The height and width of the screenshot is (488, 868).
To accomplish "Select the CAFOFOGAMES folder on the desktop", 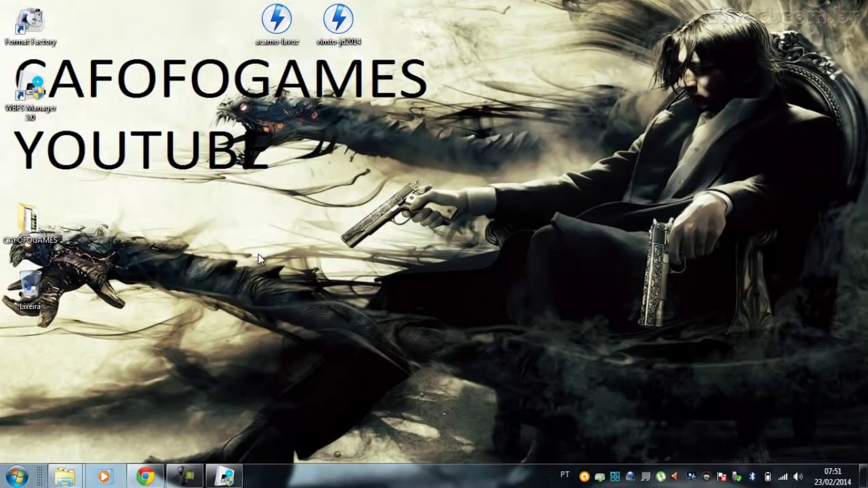I will (30, 224).
